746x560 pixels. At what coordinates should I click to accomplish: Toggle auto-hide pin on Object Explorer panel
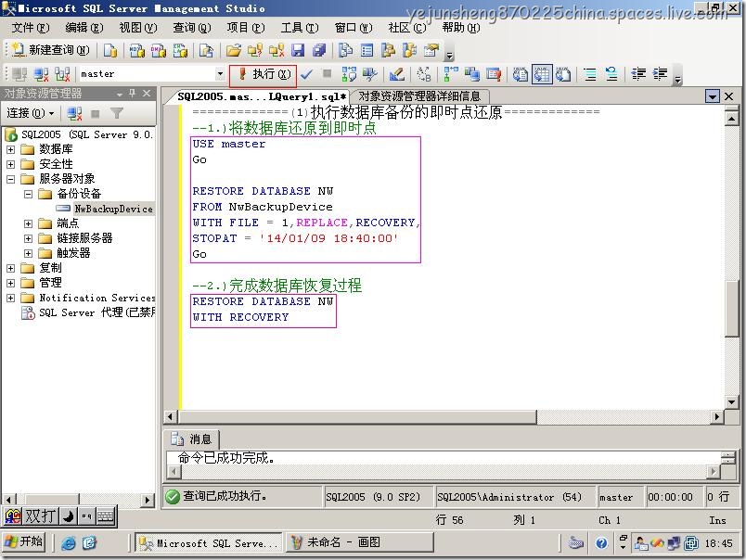pyautogui.click(x=133, y=93)
